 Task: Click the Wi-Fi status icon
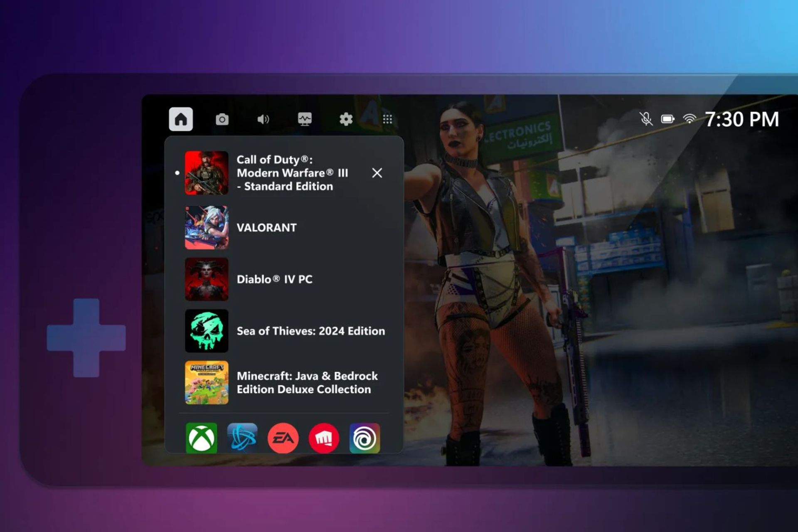pyautogui.click(x=689, y=119)
